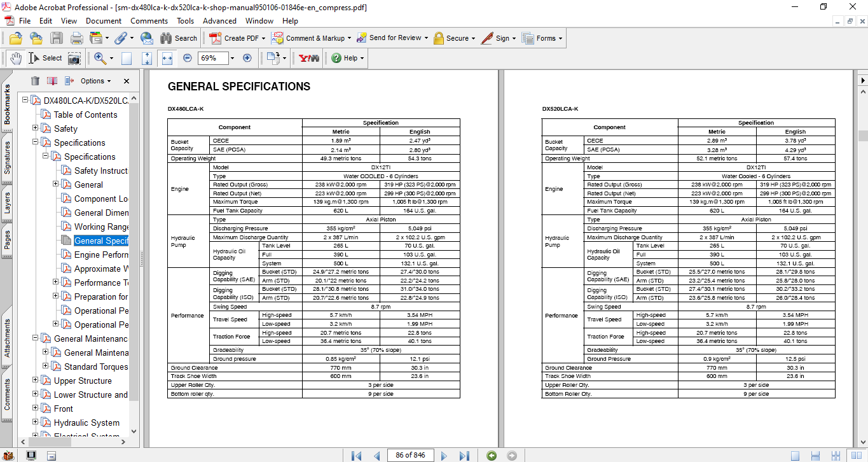The width and height of the screenshot is (868, 462).
Task: Open the Engine Performance bookmark
Action: 100,255
